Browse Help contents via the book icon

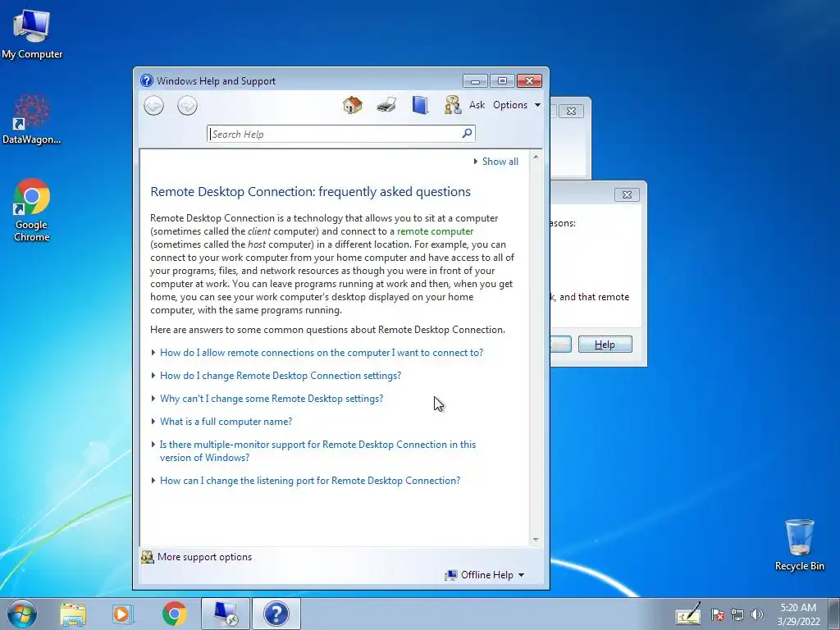[420, 105]
